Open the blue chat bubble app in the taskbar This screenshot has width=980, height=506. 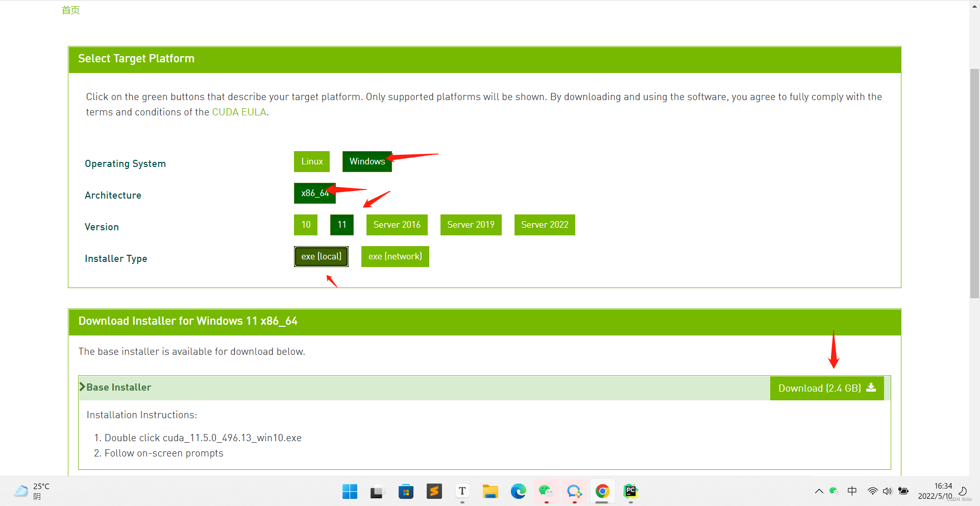(574, 491)
